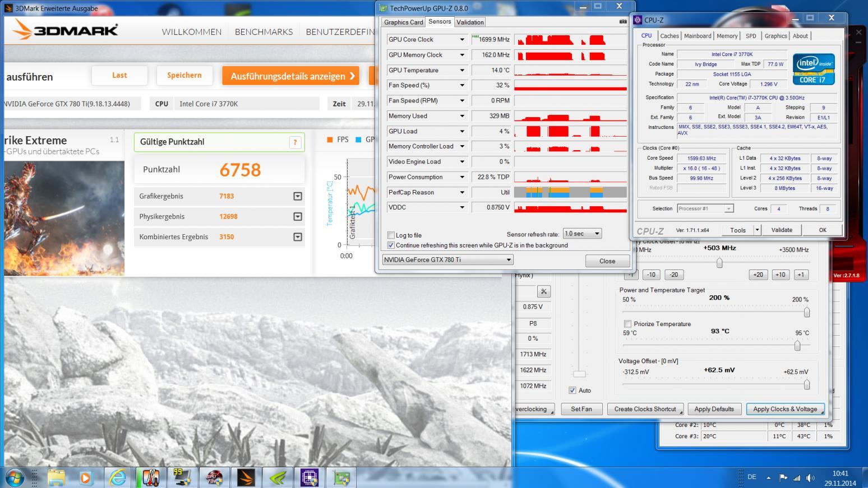Switch to Graphics Card tab in GPU-Z
This screenshot has height=488, width=868.
click(403, 22)
